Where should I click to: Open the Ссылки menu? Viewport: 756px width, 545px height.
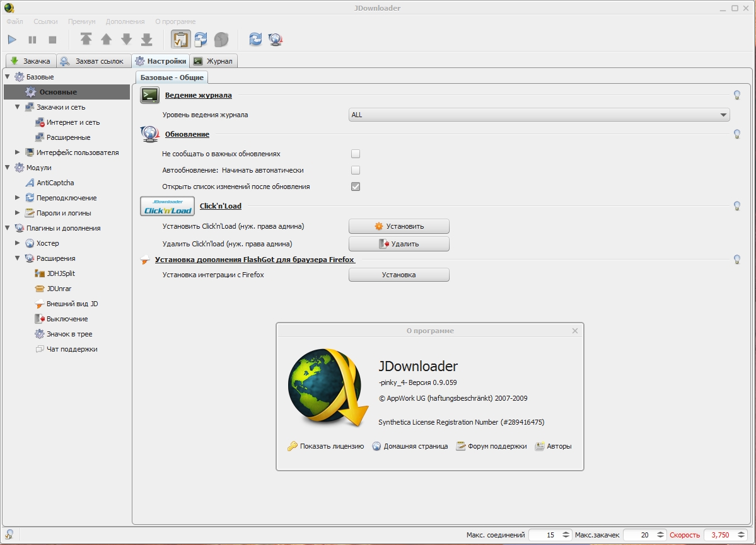(45, 21)
